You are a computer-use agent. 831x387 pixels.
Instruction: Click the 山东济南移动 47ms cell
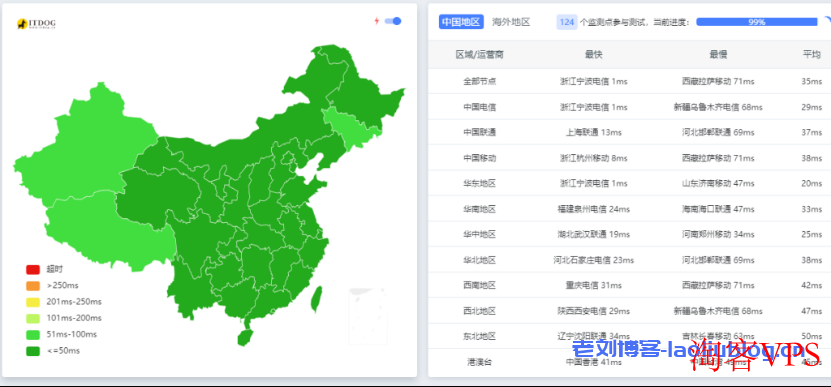point(718,183)
